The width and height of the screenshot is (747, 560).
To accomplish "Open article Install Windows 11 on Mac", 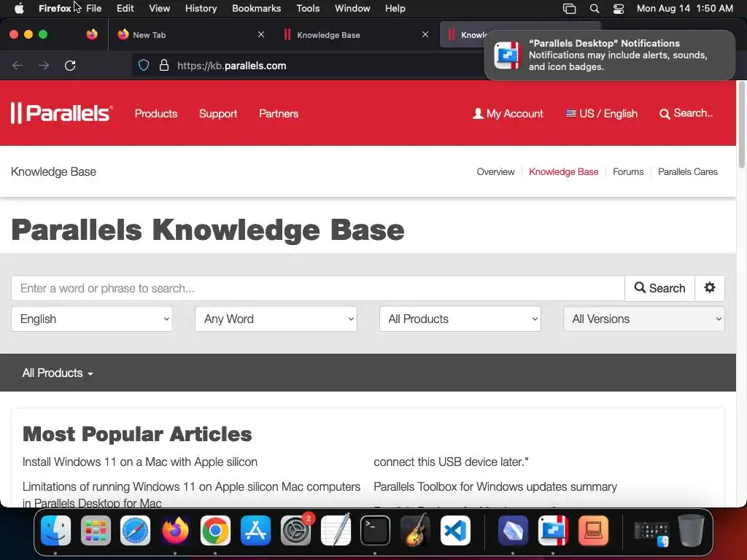I will pos(139,462).
